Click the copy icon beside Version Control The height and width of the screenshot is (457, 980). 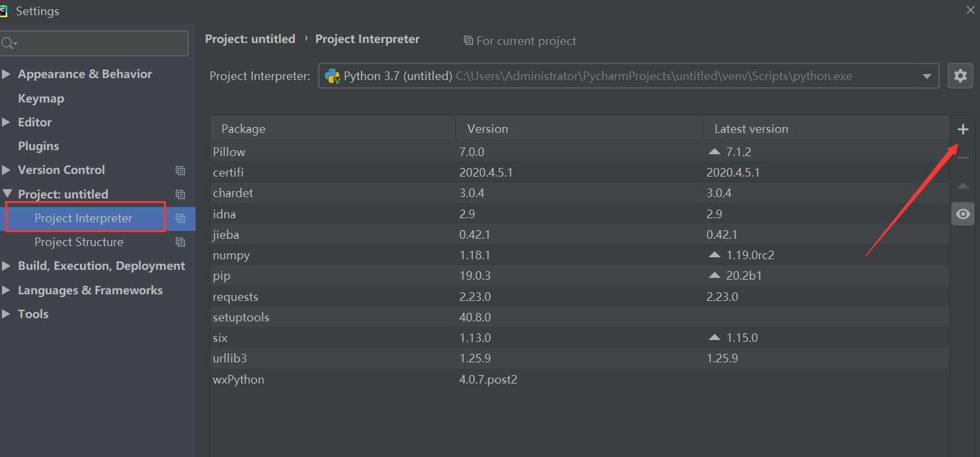pyautogui.click(x=180, y=171)
